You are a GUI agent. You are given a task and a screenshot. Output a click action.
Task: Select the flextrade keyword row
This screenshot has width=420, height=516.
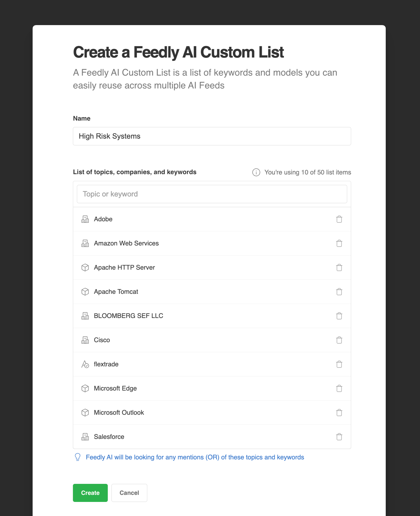212,364
